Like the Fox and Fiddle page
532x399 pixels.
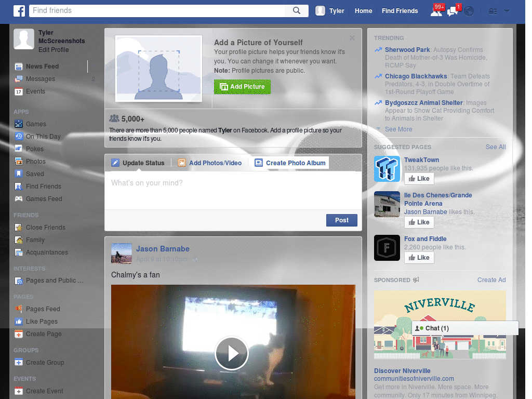(419, 258)
